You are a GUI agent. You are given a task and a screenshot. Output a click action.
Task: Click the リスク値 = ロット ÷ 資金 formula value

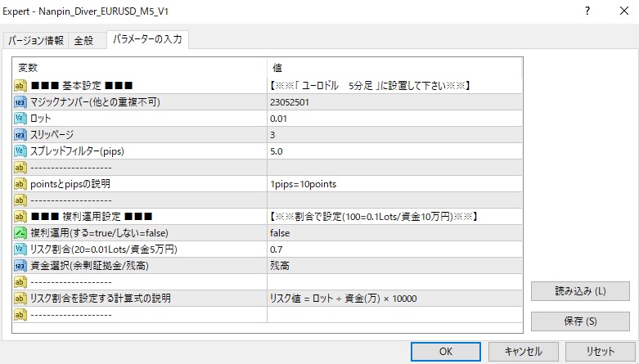(x=343, y=299)
